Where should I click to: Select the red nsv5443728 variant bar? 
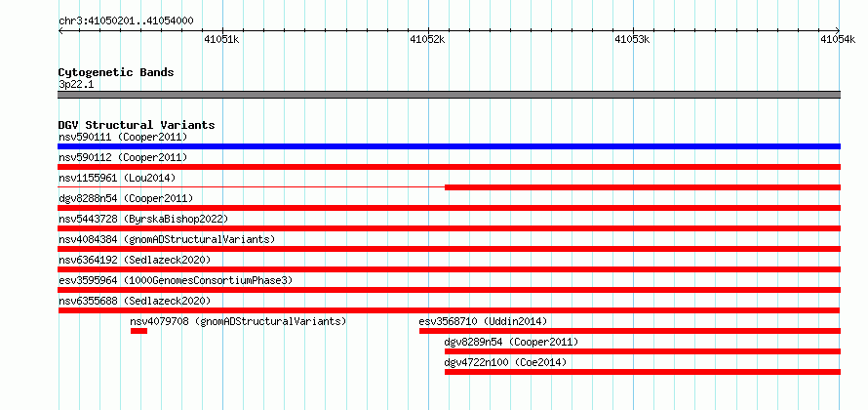(x=449, y=228)
